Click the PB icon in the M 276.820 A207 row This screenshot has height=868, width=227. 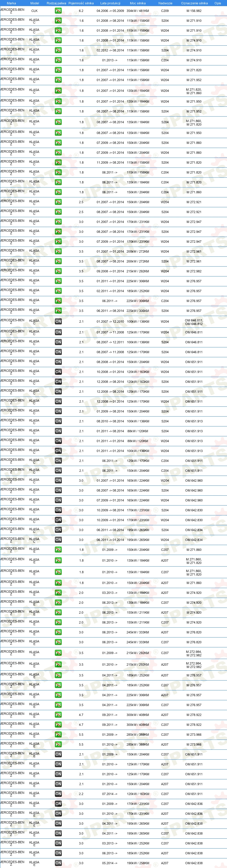(x=58, y=633)
